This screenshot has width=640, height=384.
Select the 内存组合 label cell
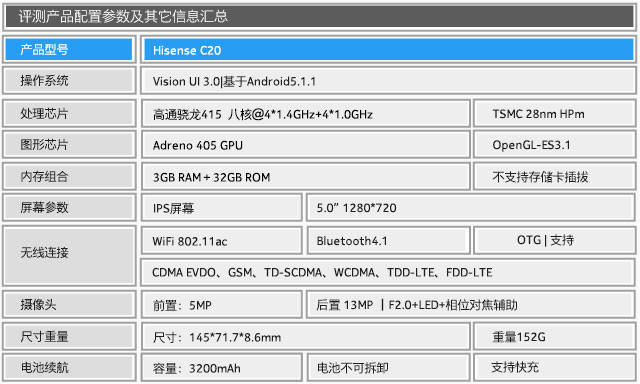69,176
